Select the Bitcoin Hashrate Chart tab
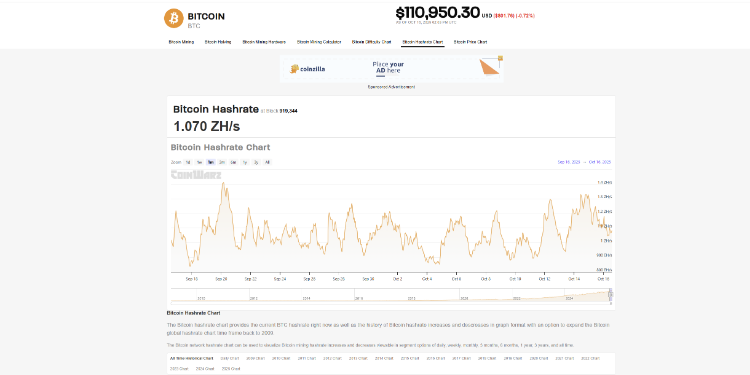This screenshot has width=750, height=375. click(423, 42)
